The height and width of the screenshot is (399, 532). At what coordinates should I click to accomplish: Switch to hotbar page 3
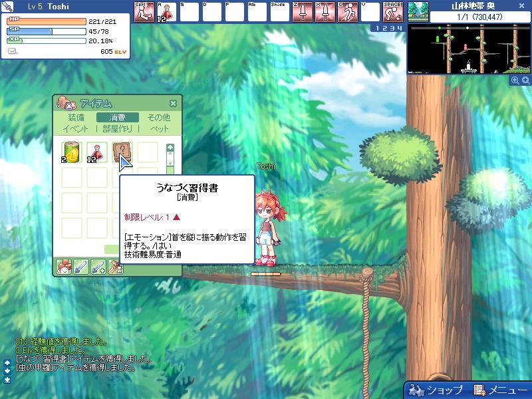click(x=392, y=28)
